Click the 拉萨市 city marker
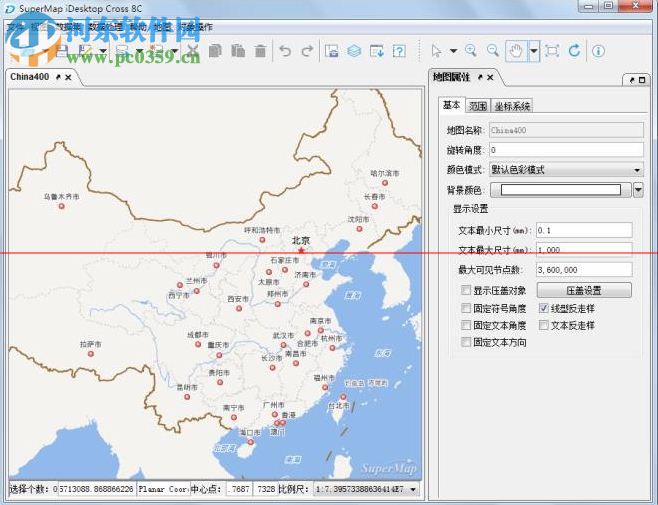Viewport: 658px width, 505px height. (90, 354)
